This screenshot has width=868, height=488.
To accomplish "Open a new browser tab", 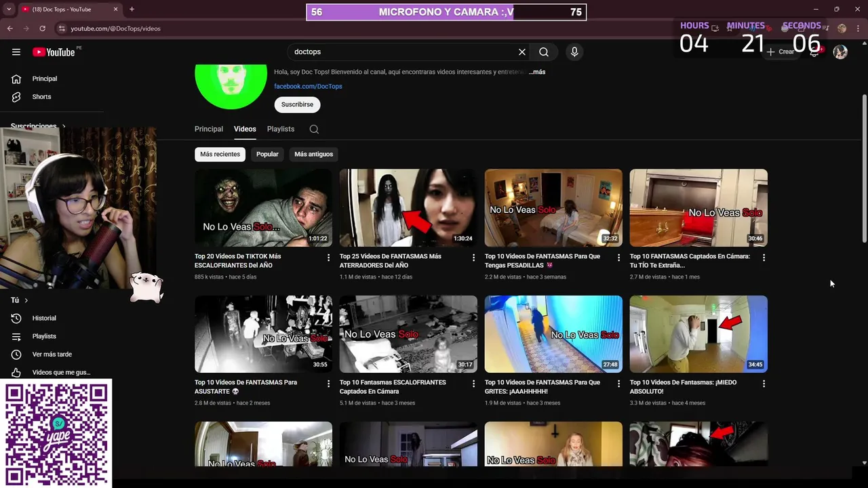I will 132,9.
